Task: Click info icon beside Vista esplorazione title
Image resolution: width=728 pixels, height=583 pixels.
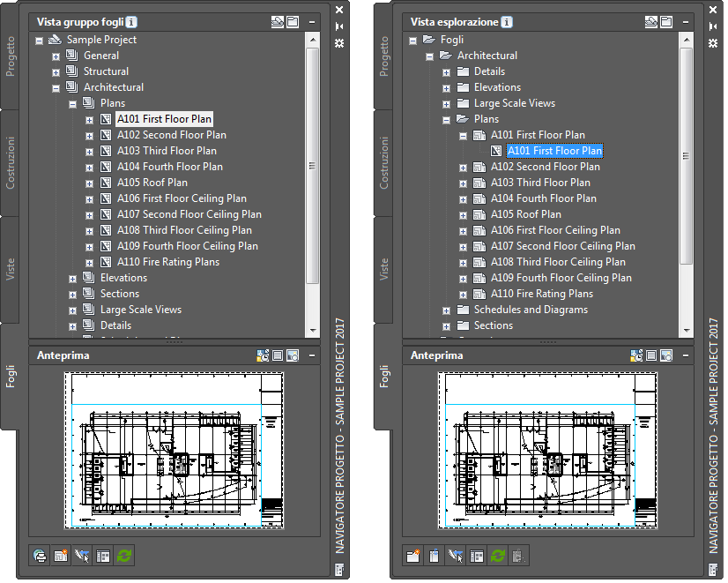Action: [x=507, y=22]
